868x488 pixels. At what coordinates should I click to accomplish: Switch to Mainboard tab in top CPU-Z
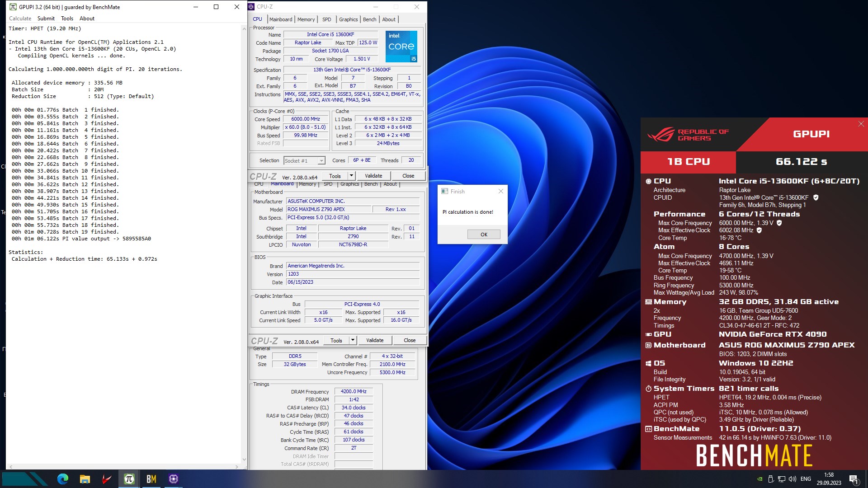point(281,19)
